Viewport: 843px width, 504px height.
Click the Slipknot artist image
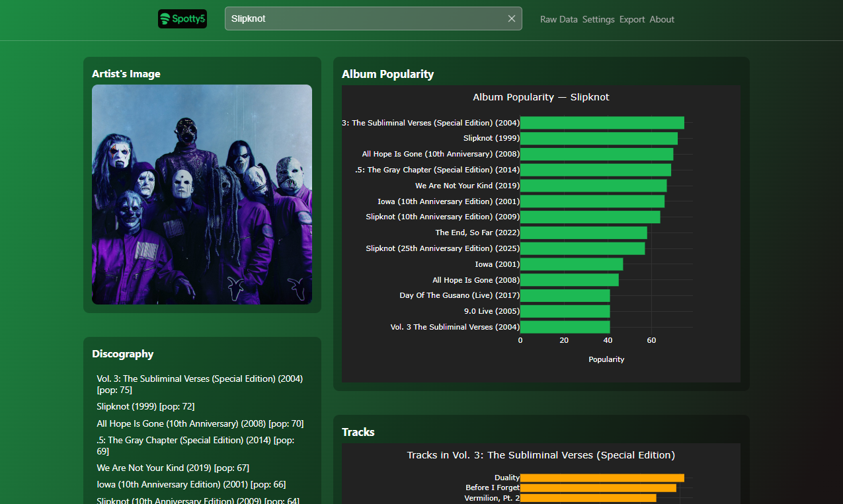point(202,194)
